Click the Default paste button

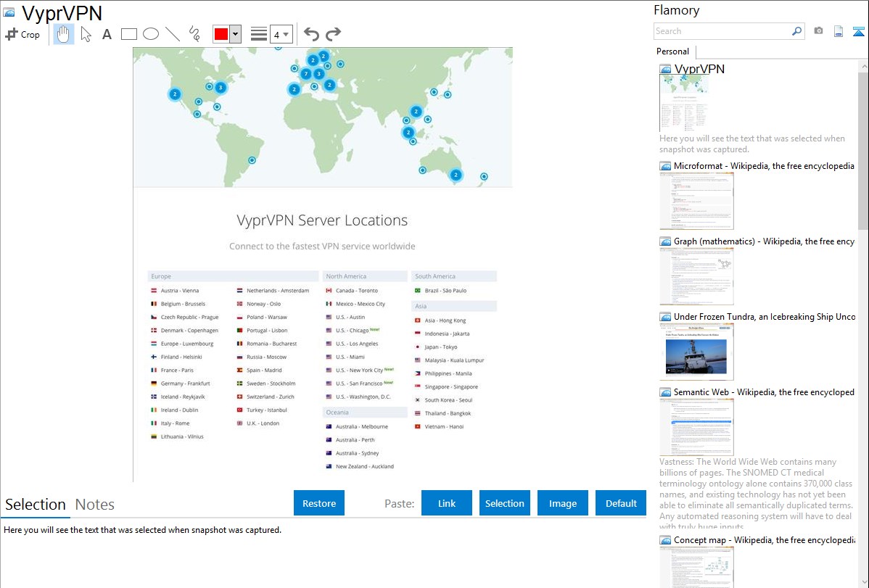coord(621,503)
